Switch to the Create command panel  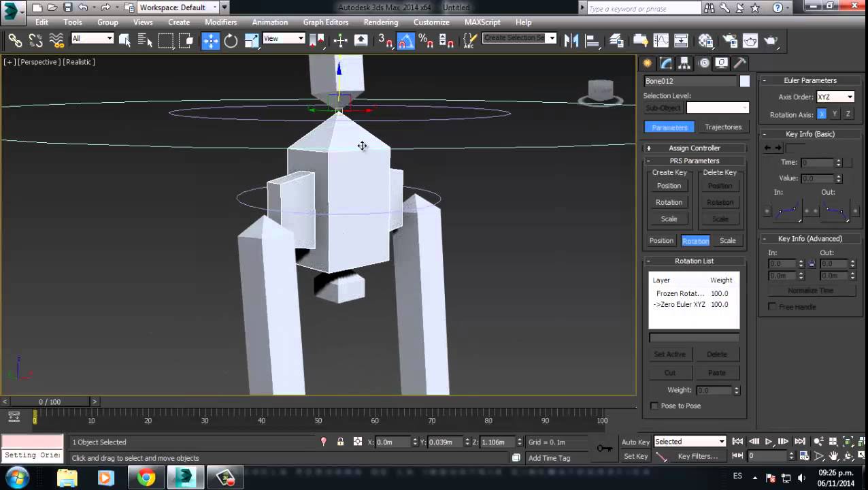(x=648, y=63)
